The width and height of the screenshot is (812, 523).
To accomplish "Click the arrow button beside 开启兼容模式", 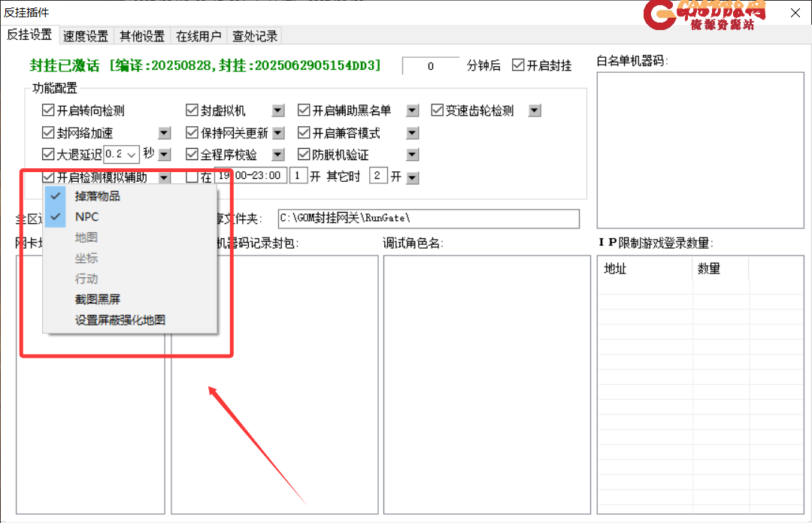I will 412,133.
